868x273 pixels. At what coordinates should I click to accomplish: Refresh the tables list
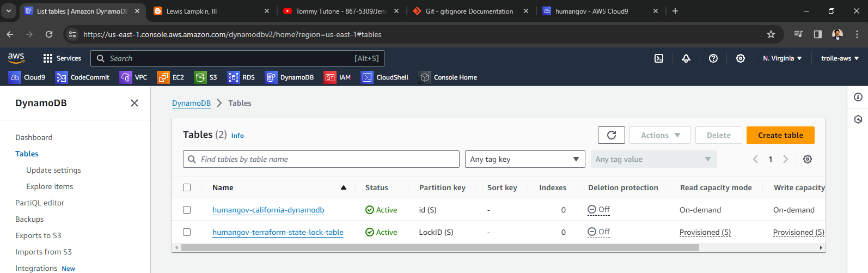612,135
